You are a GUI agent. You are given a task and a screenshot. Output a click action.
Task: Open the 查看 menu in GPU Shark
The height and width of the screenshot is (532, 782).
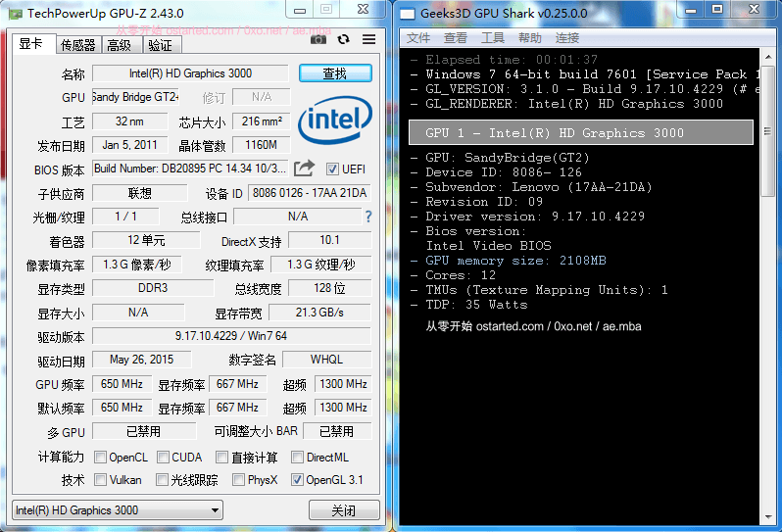(x=456, y=38)
